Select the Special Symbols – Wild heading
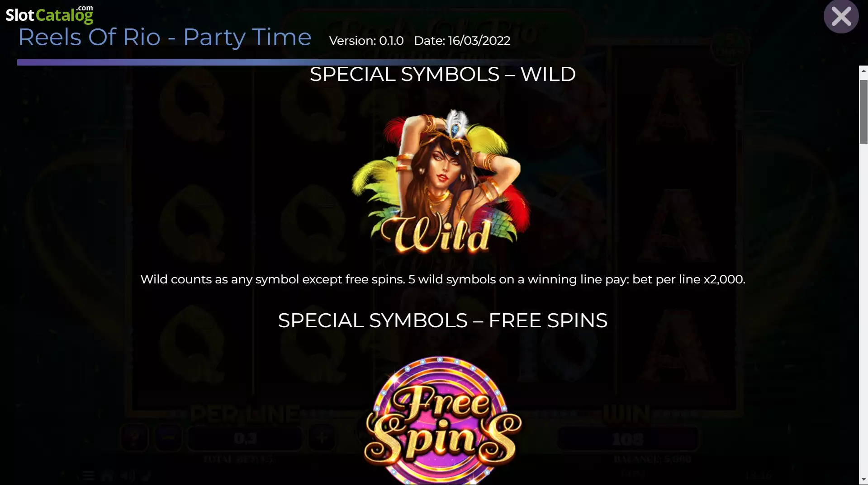This screenshot has width=868, height=485. [442, 74]
